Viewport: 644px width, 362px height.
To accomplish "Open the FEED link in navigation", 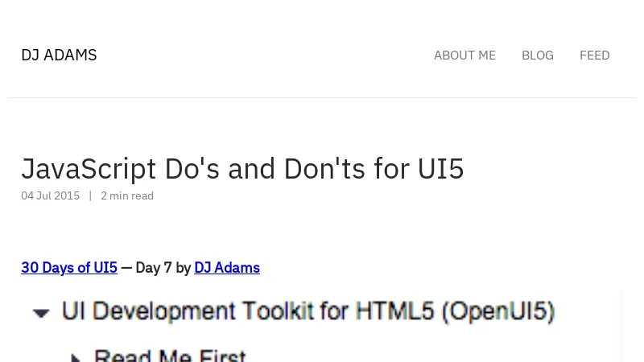I will coord(594,56).
